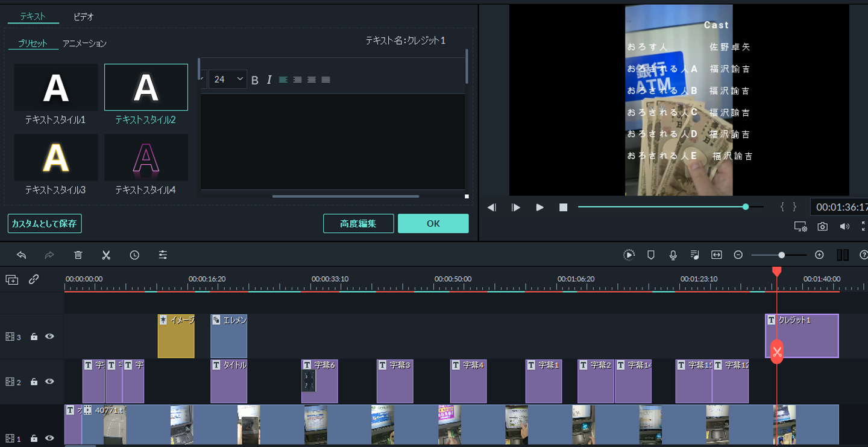
Task: Switch to the アニメーション tab
Action: 84,43
